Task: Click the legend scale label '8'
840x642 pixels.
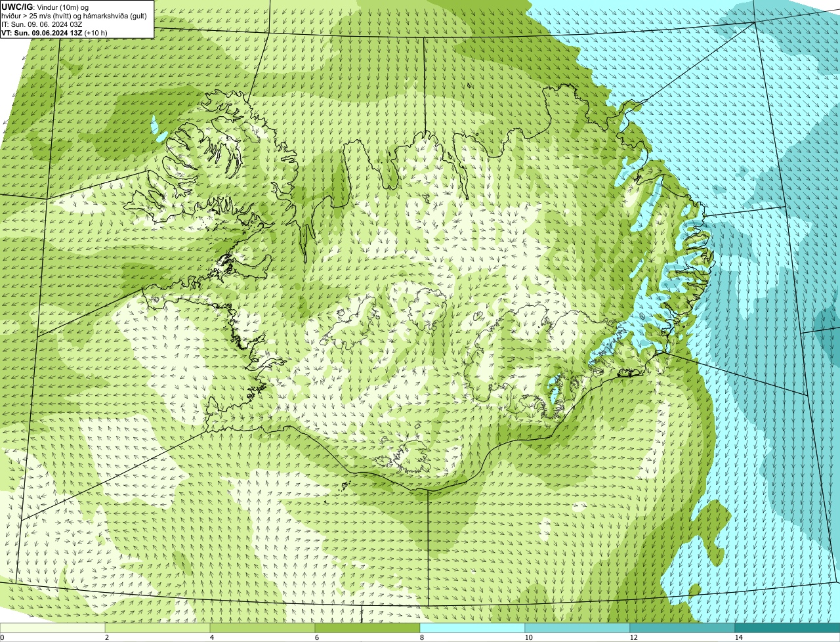Action: [421, 637]
